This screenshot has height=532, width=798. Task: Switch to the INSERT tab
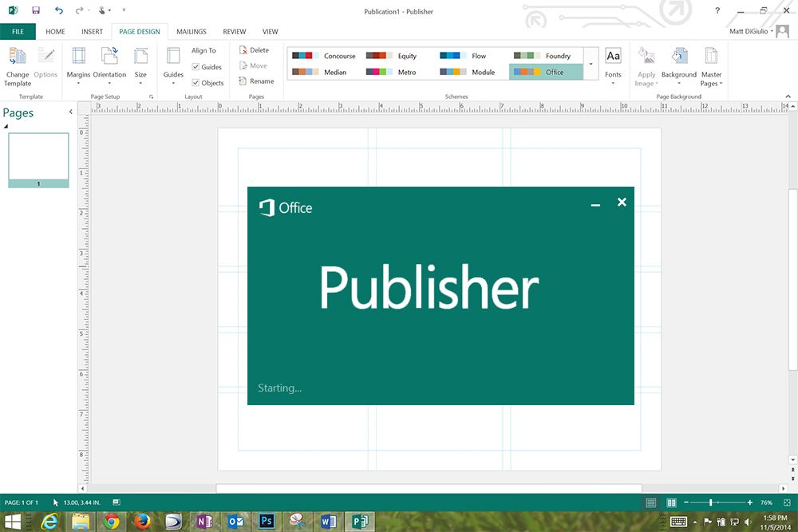(92, 32)
